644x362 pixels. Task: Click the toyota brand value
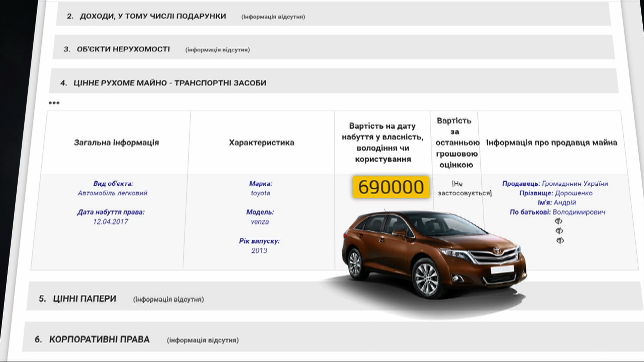click(x=260, y=193)
